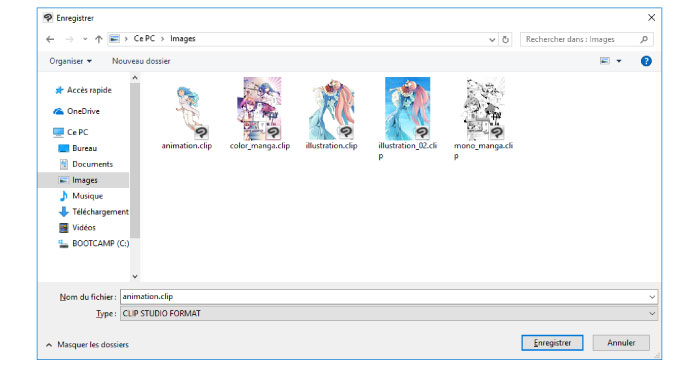Select the Images folder in sidebar
Image resolution: width=694 pixels, height=365 pixels.
pyautogui.click(x=84, y=180)
